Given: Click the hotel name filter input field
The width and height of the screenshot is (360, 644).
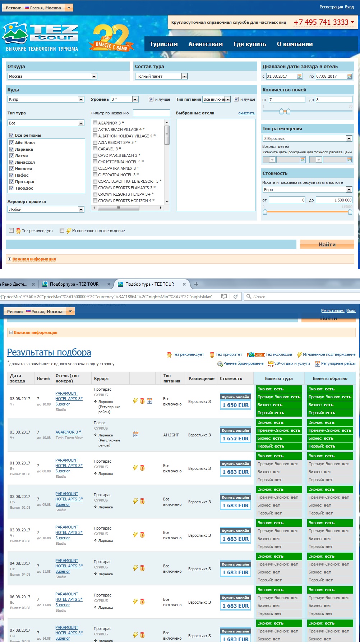Looking at the screenshot, I should [x=151, y=113].
